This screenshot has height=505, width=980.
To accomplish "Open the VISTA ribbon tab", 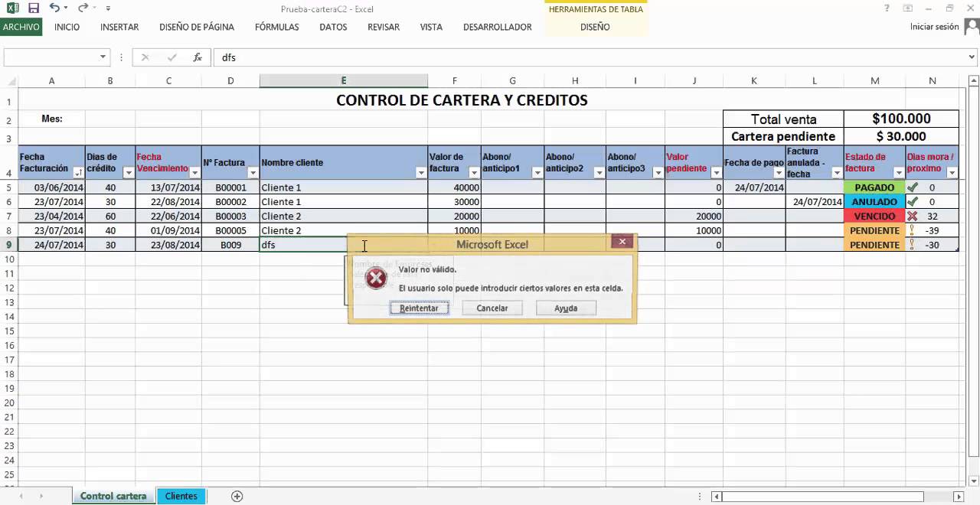I will pyautogui.click(x=431, y=27).
